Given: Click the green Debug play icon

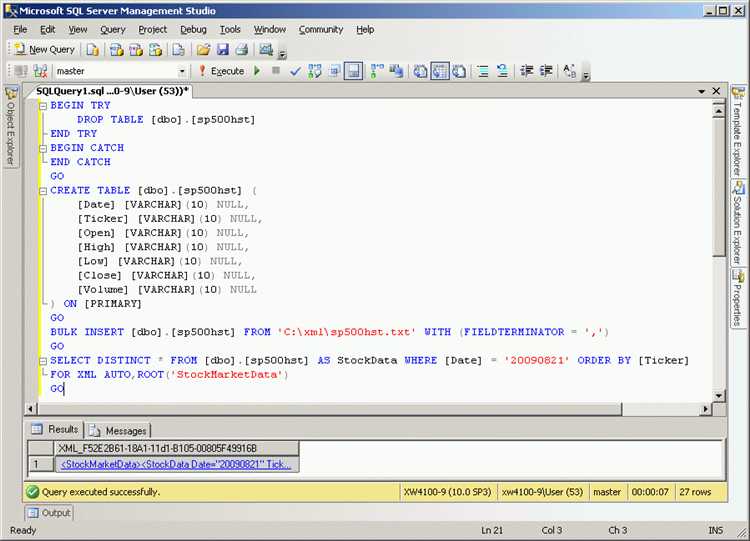Looking at the screenshot, I should pos(257,71).
